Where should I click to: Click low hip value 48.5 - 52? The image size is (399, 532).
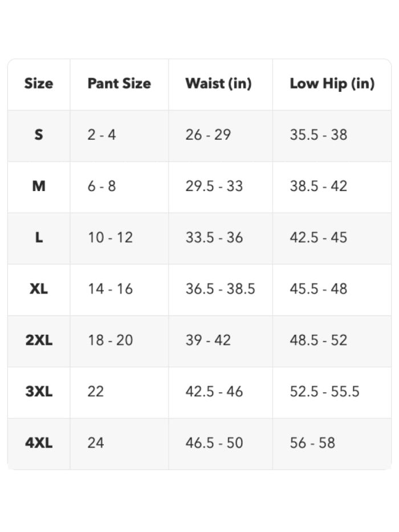(318, 340)
